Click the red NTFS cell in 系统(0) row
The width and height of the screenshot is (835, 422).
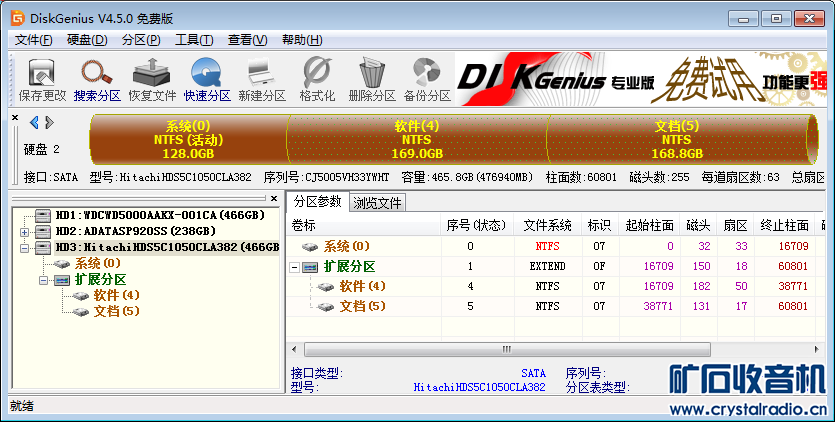pos(547,246)
